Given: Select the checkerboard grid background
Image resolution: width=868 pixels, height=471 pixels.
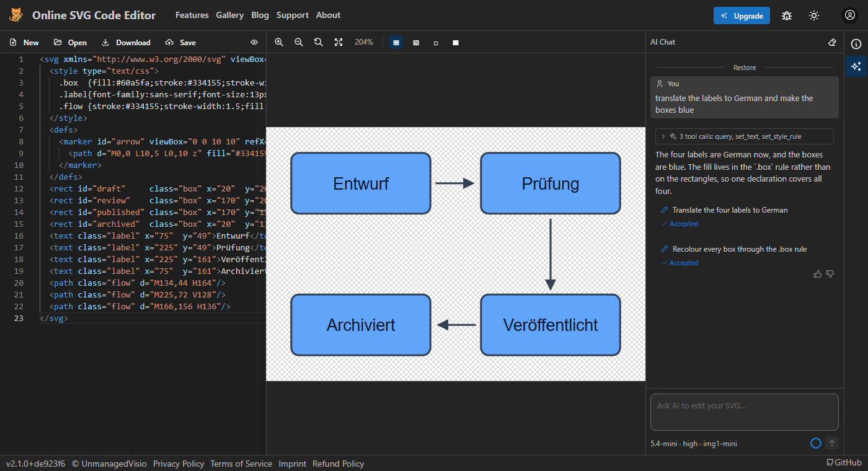Looking at the screenshot, I should point(396,42).
